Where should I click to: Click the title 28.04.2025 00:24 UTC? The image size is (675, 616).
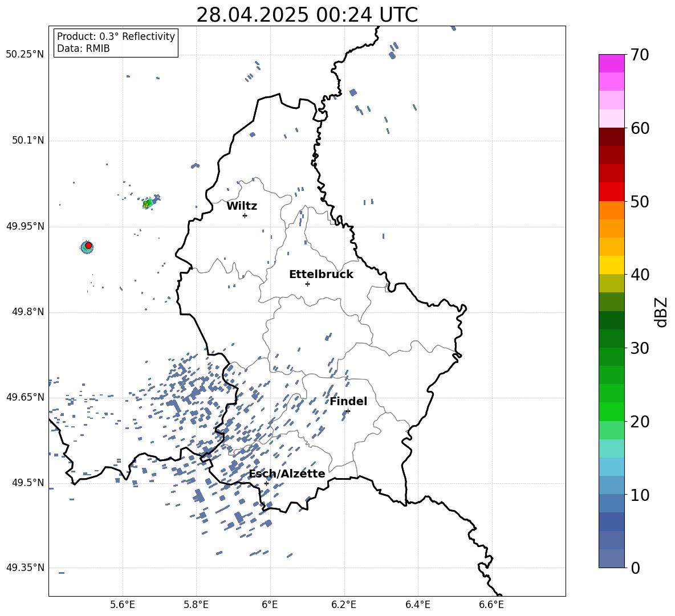click(x=307, y=15)
